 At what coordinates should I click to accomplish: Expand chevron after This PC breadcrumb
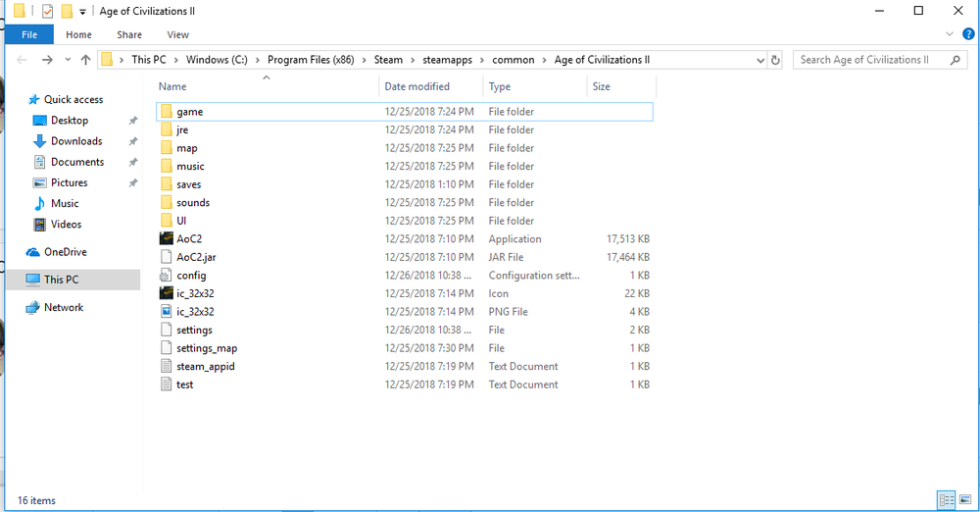176,60
